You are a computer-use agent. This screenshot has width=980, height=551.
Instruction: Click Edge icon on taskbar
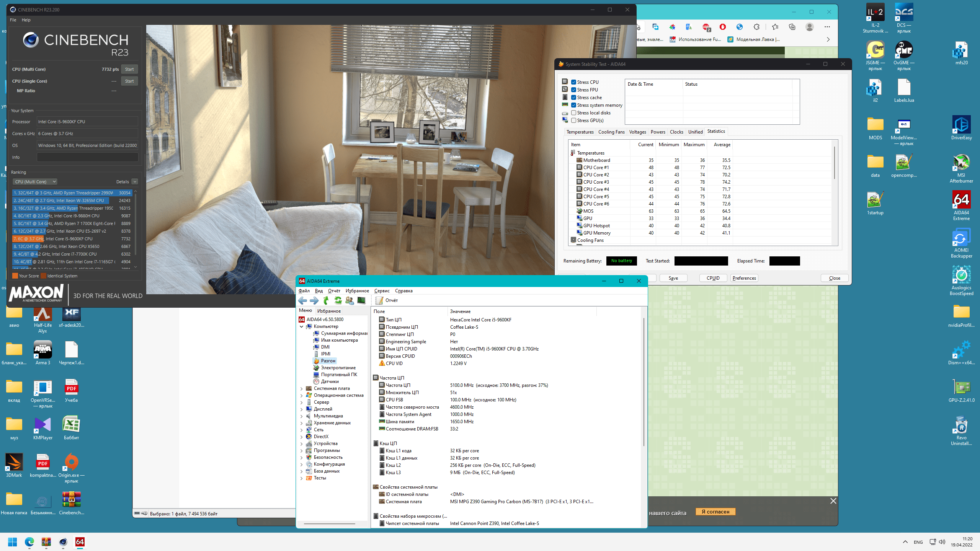pos(29,542)
